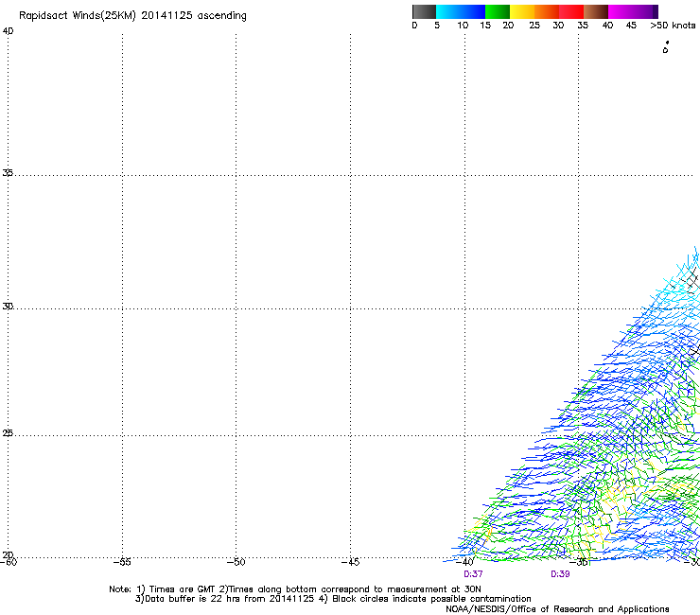Click the red 30-35 knots color segment
The width and height of the screenshot is (700, 615).
point(571,11)
